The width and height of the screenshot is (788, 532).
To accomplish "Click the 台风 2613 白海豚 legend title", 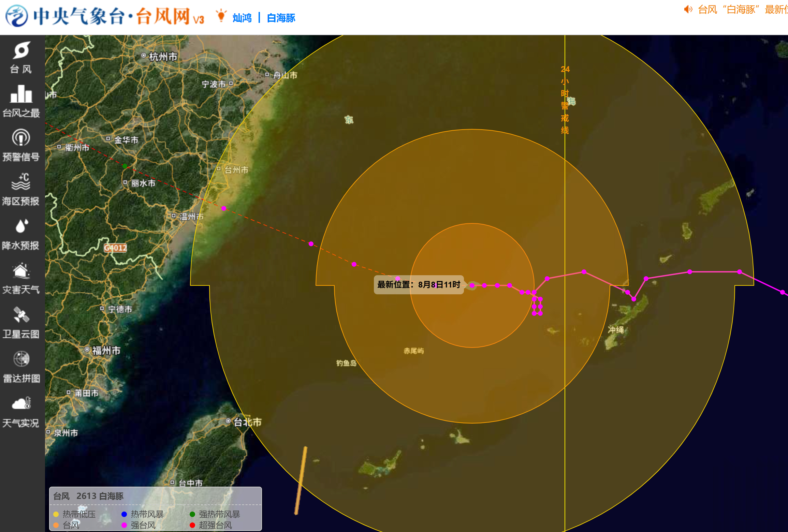I will click(x=88, y=496).
